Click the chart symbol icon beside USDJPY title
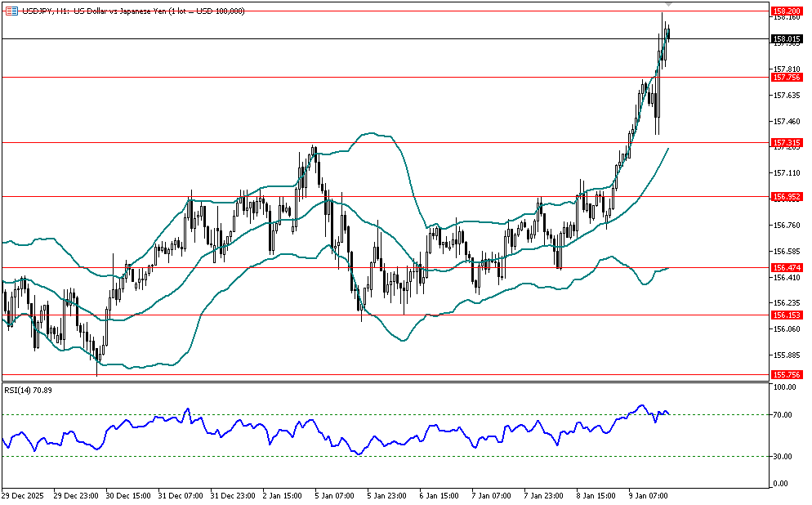Viewport: 812px width, 505px height. coord(11,9)
